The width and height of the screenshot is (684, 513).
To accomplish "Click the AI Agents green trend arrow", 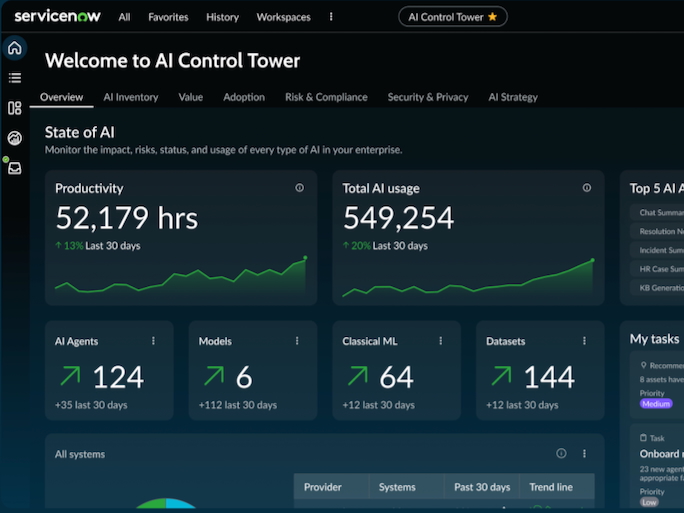I will coord(70,376).
